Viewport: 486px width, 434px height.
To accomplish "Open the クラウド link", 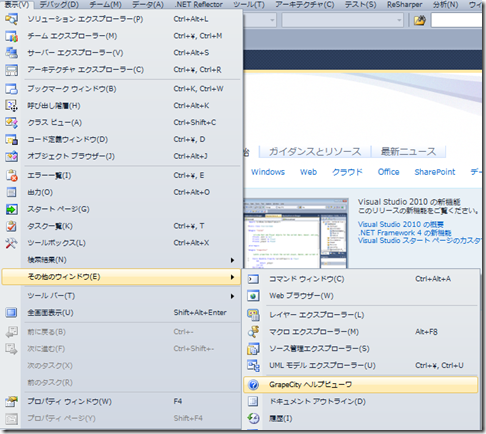I will [x=347, y=172].
